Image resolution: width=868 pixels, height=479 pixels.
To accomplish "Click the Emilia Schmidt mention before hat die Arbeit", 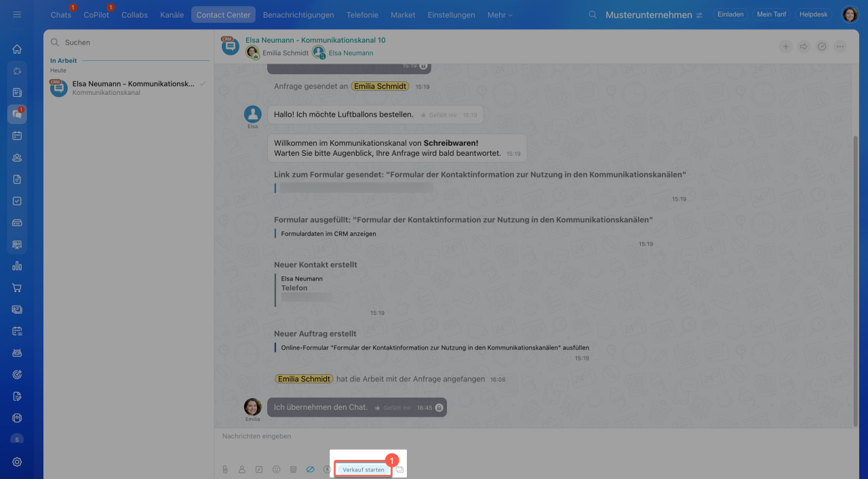I will click(x=304, y=379).
